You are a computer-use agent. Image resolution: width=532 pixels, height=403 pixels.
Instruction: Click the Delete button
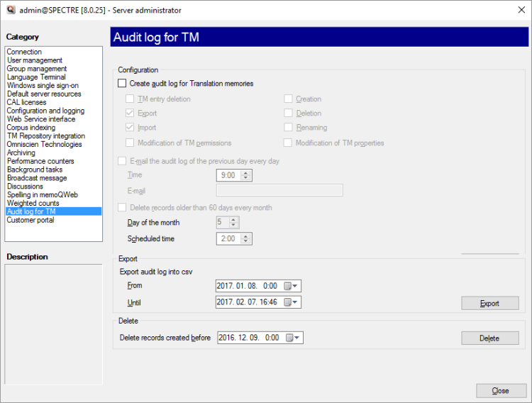tap(490, 338)
